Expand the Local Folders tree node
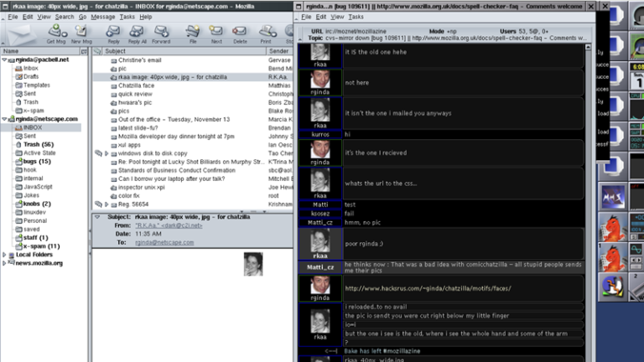Image resolution: width=644 pixels, height=362 pixels. point(4,255)
